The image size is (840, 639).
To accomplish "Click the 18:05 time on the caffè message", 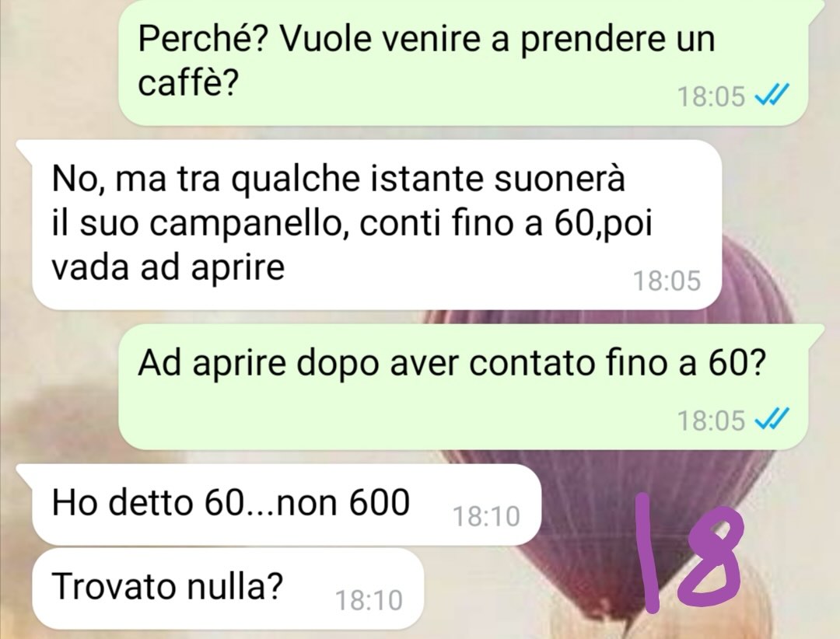I will click(x=711, y=97).
